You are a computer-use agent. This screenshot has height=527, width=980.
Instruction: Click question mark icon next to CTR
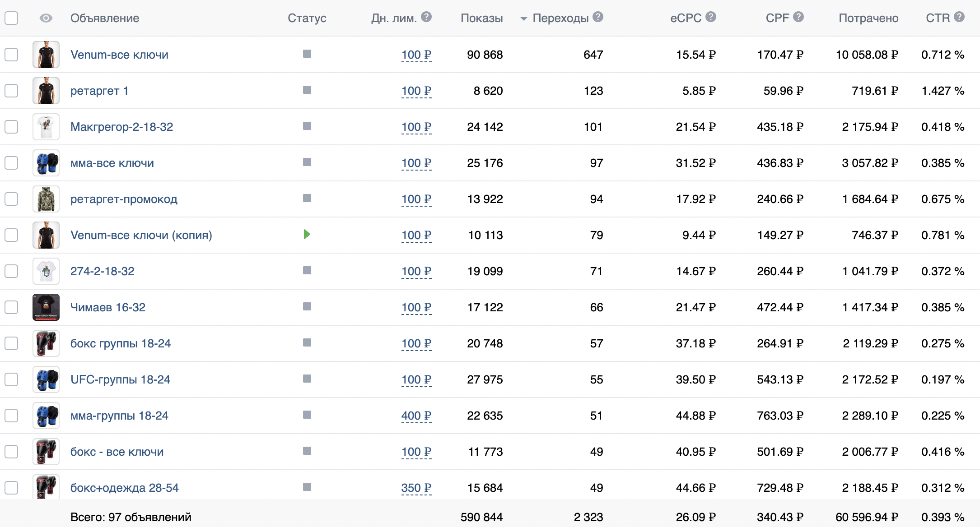[959, 17]
